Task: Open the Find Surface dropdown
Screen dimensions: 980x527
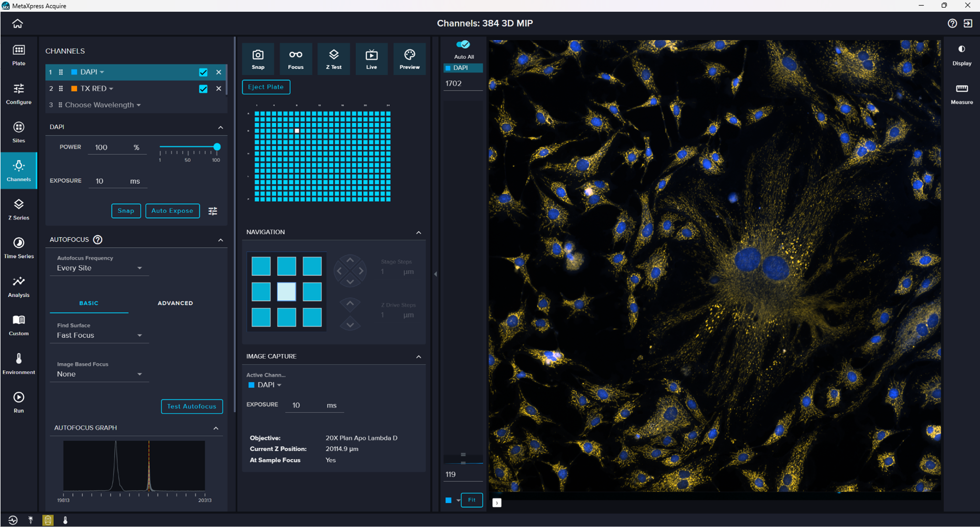Action: pyautogui.click(x=99, y=335)
